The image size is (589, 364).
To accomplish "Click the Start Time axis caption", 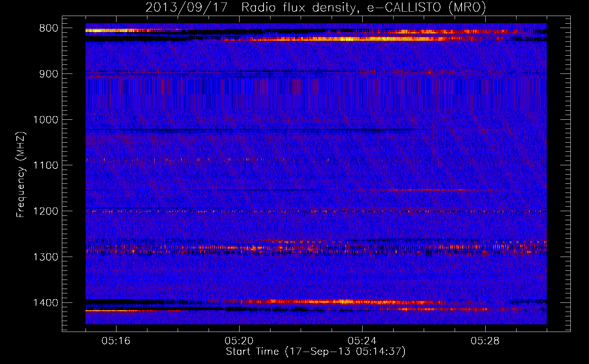I will click(316, 352).
